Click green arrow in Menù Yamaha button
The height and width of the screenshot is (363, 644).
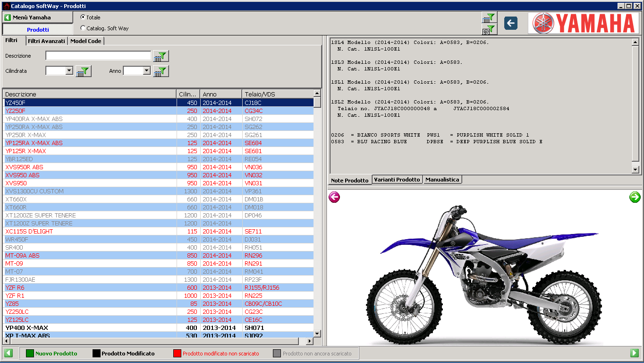8,17
